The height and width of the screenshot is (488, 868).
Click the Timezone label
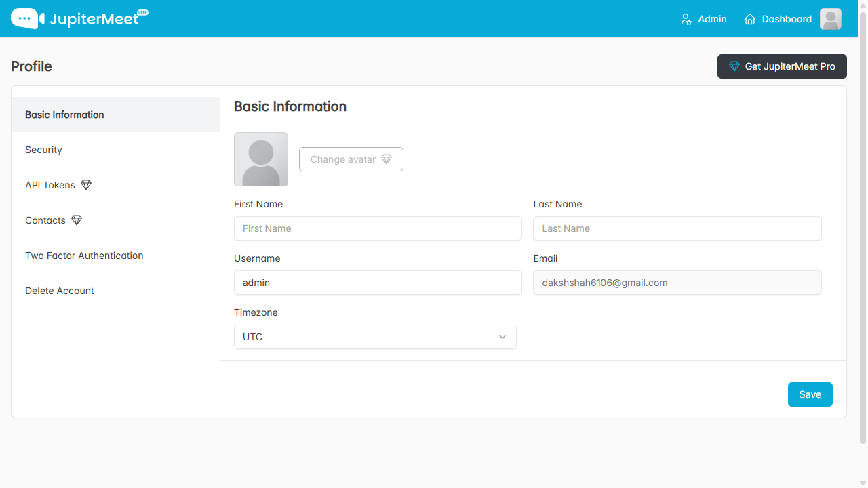(x=256, y=312)
